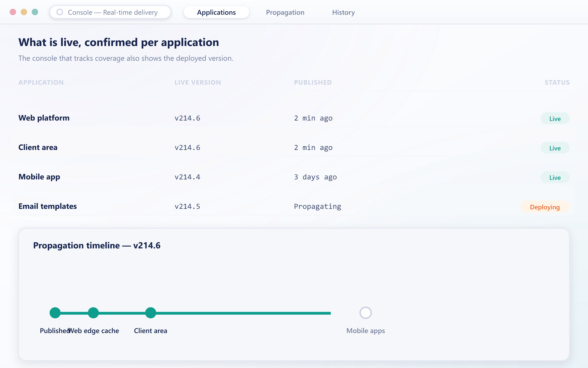Select the Web platform row name
Screen dimensions: 588x368
(44, 118)
